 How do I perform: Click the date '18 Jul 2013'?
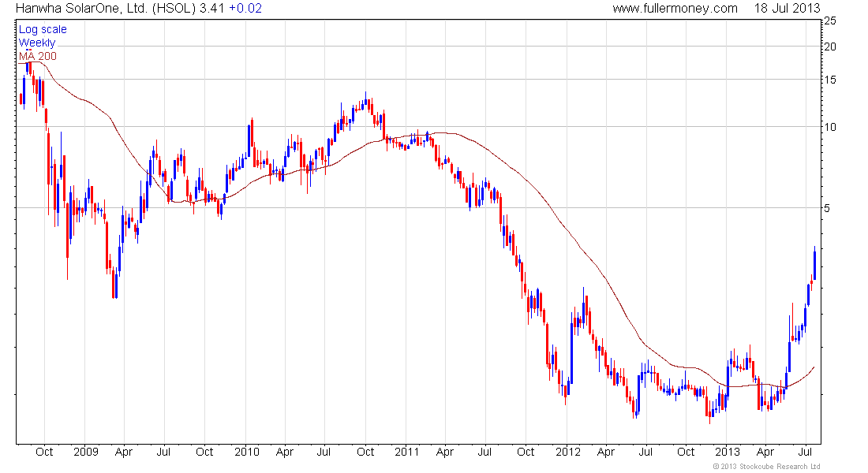click(787, 9)
